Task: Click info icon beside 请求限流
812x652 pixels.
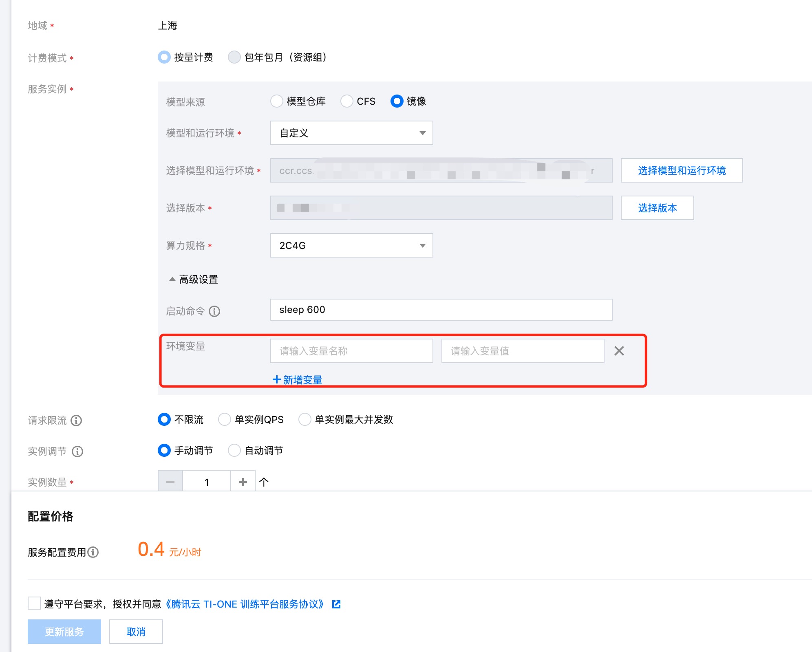Action: pos(76,421)
